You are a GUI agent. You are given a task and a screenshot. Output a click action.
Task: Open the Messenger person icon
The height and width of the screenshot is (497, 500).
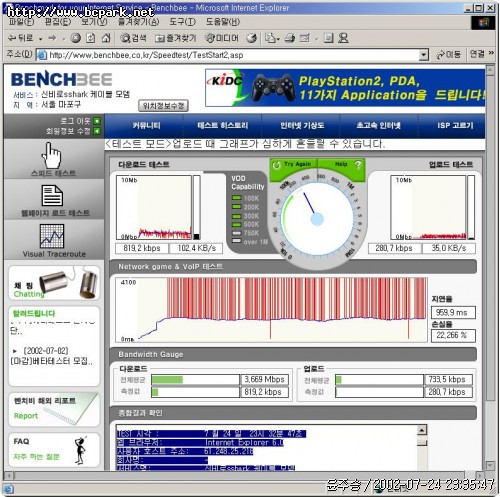343,38
